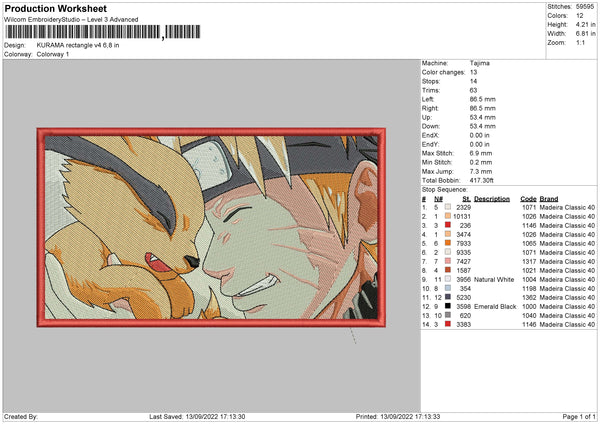The width and height of the screenshot is (600, 424).
Task: Click the "N#" column header
Action: coord(438,199)
